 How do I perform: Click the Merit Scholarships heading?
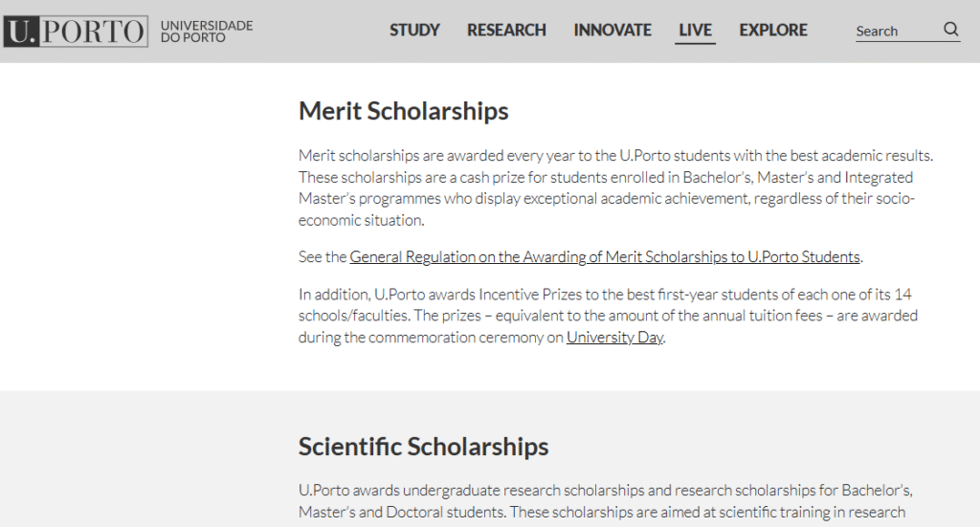point(403,111)
